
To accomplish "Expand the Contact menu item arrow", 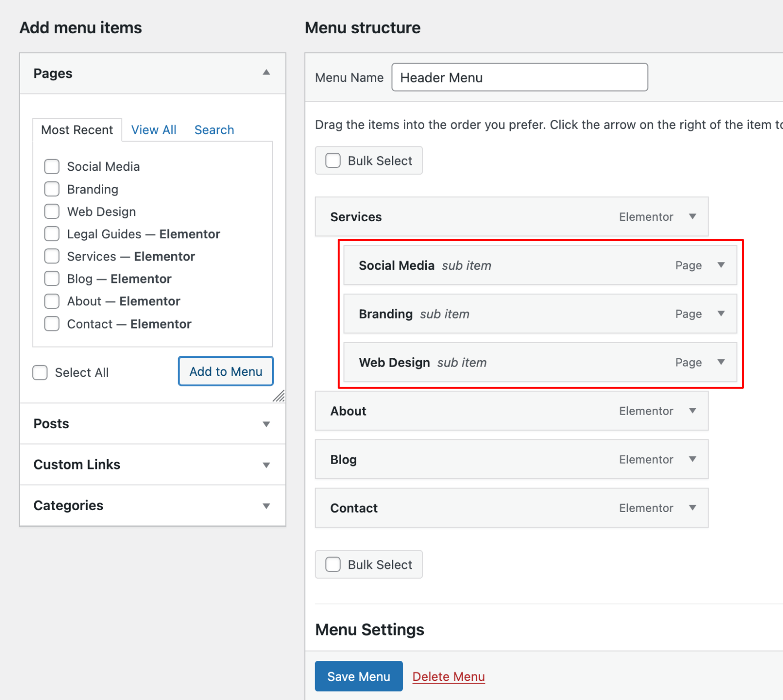I will 692,508.
